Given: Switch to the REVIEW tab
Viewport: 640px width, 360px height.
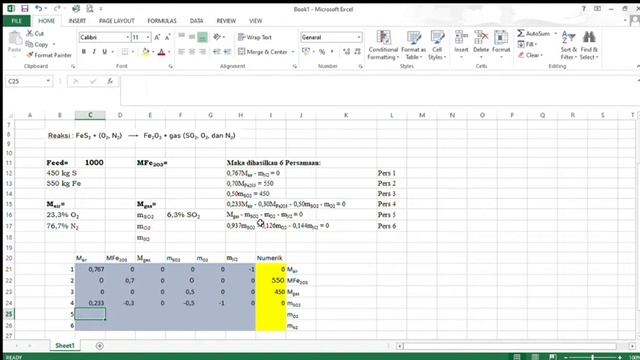Looking at the screenshot, I should [x=226, y=21].
